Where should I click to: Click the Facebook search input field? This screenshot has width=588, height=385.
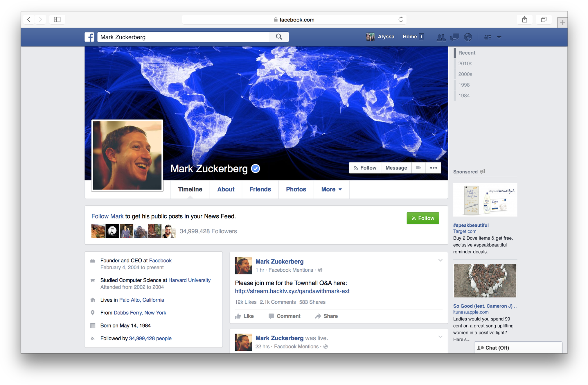click(x=183, y=37)
